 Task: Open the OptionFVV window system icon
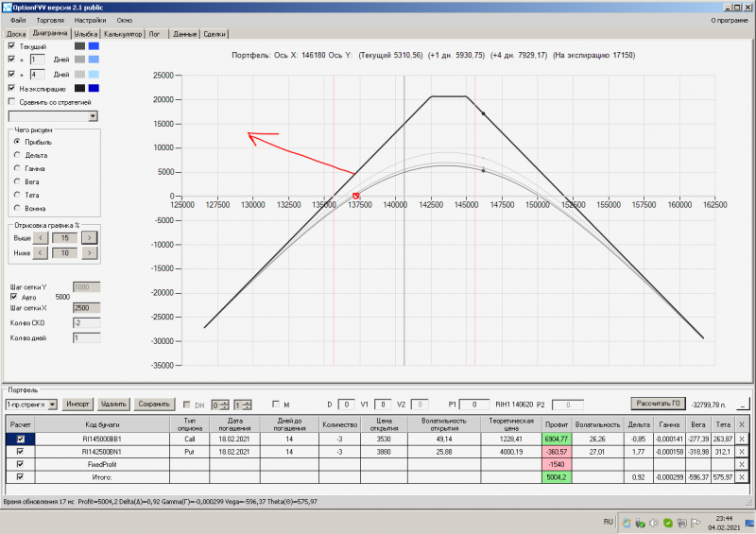pos(7,8)
